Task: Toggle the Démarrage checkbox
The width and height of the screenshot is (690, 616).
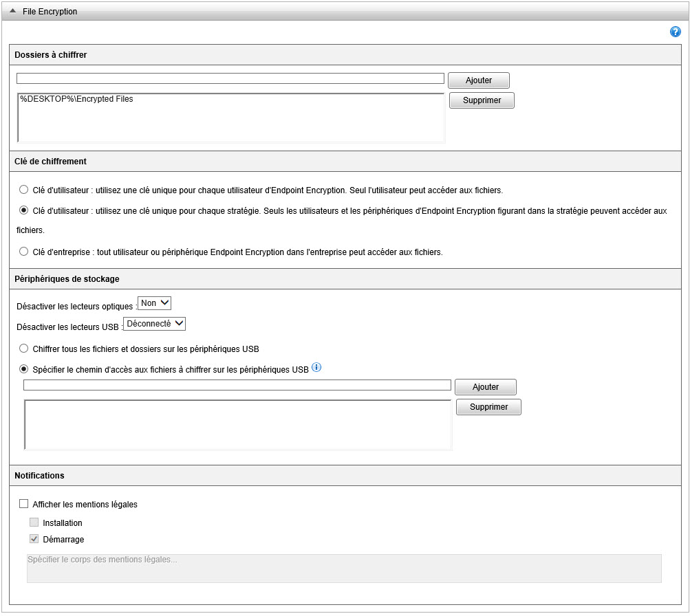Action: pyautogui.click(x=34, y=539)
